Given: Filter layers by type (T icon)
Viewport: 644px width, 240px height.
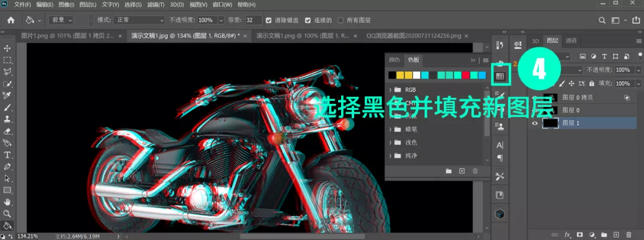Looking at the screenshot, I should point(604,56).
